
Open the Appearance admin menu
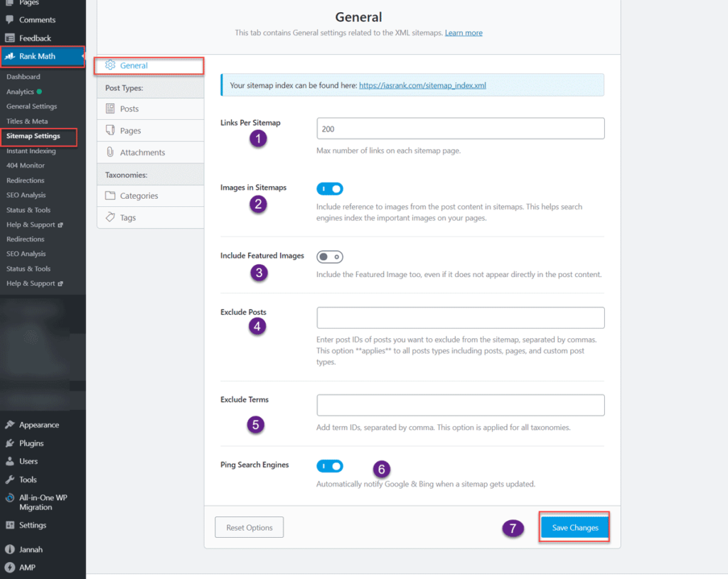(39, 425)
